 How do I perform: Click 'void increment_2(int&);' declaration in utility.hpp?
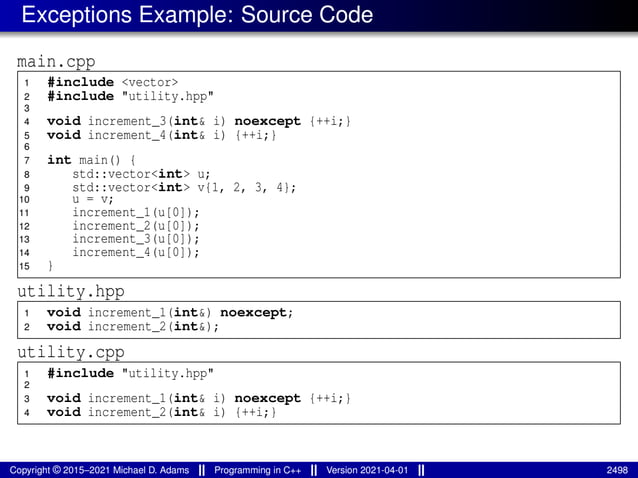click(133, 326)
